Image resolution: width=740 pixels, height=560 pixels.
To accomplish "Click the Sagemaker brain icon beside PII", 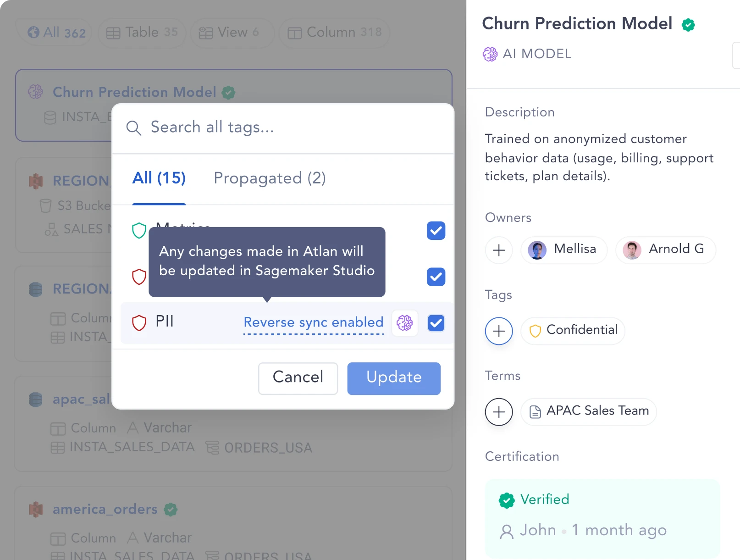I will pyautogui.click(x=404, y=323).
